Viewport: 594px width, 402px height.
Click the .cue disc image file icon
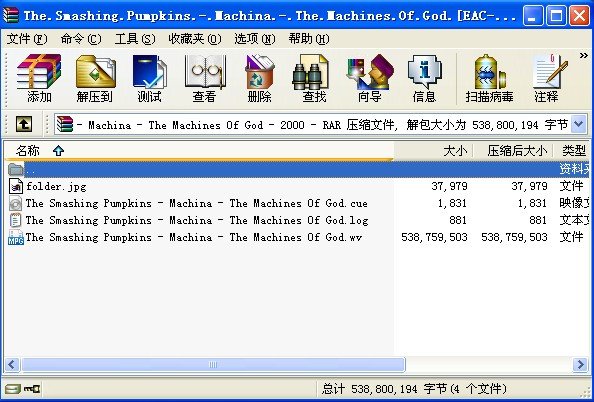[x=16, y=203]
